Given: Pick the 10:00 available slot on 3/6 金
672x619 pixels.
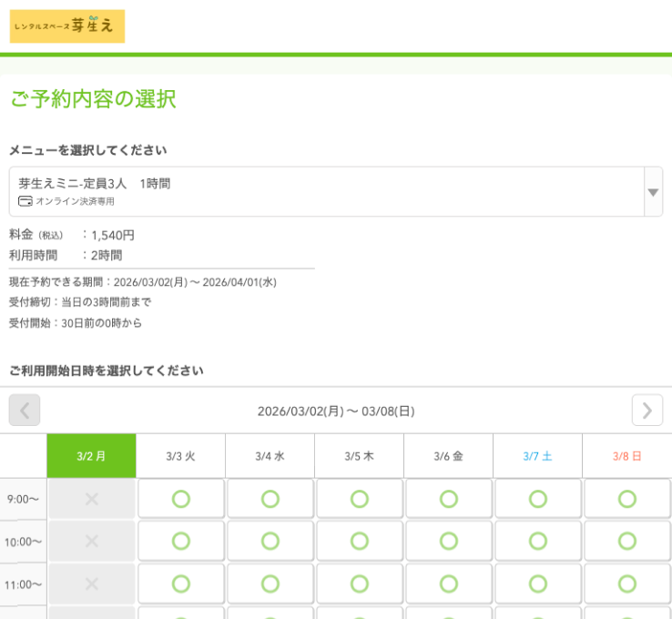Looking at the screenshot, I should pos(448,542).
